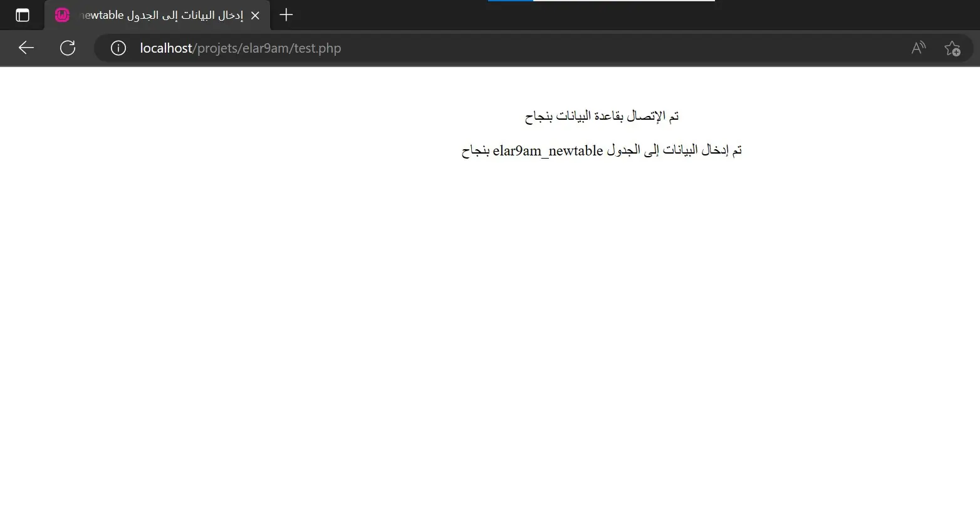Click text containing 'elar9am_newtable'
The image size is (980, 509).
(602, 150)
